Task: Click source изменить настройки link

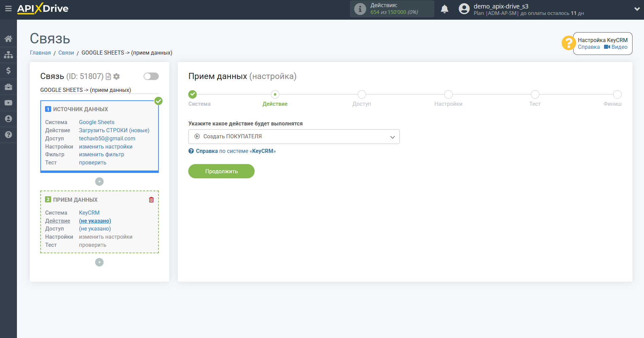Action: [106, 146]
